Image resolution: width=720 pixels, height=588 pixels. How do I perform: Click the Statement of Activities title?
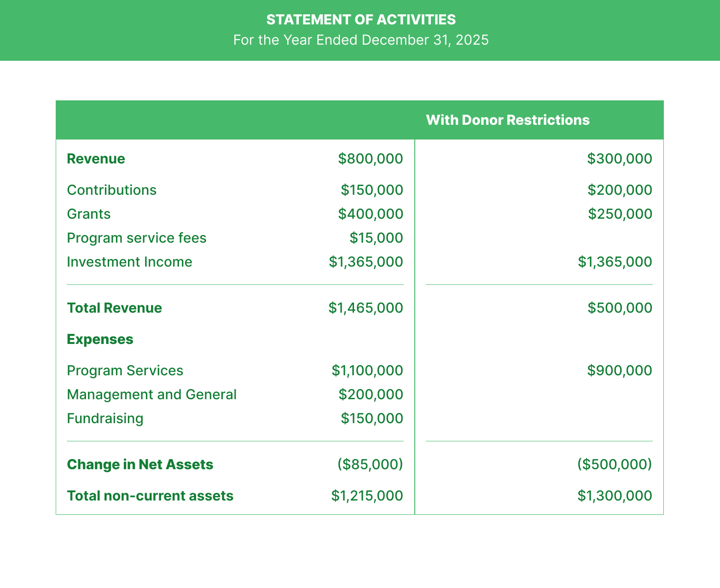click(360, 19)
